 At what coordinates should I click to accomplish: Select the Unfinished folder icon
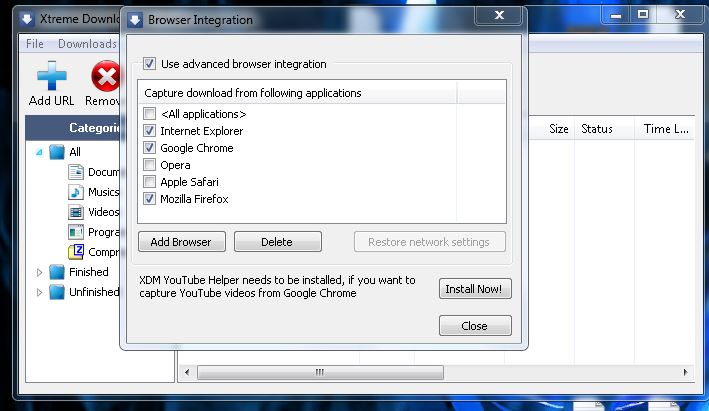pyautogui.click(x=57, y=292)
